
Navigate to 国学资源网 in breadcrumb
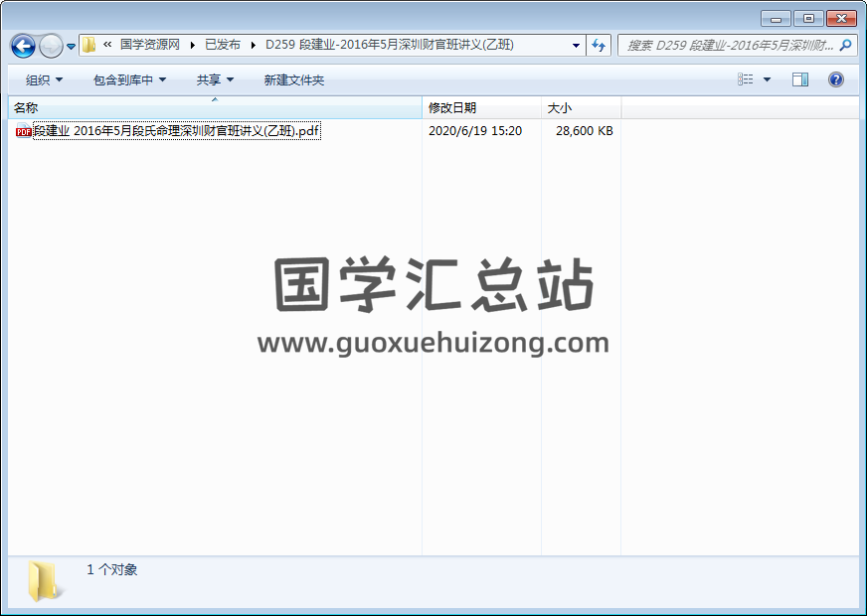point(149,45)
